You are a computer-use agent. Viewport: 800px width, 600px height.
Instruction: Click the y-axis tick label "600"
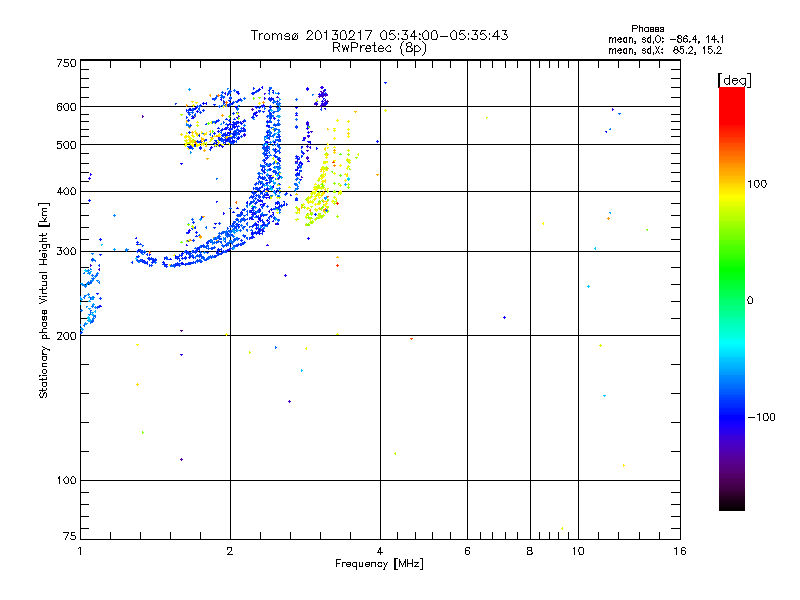(67, 107)
